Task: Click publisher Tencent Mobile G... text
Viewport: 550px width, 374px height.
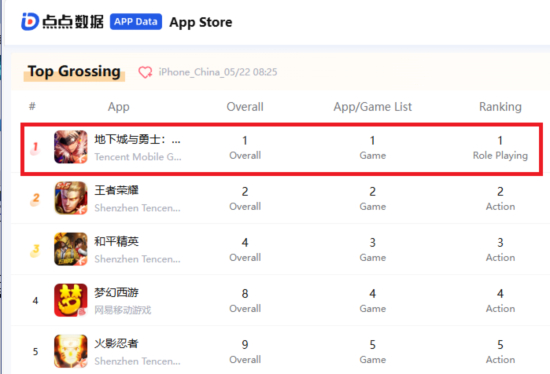Action: pos(138,157)
